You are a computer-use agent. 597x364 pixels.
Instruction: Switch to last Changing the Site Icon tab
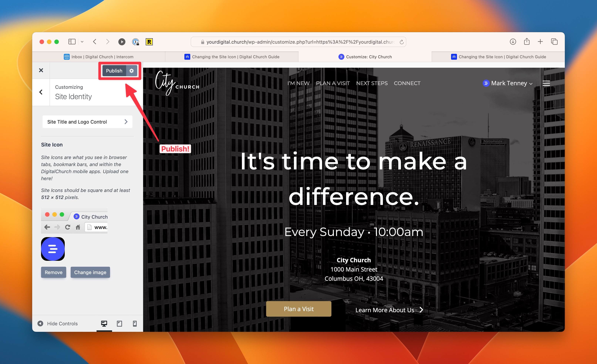[x=498, y=57]
